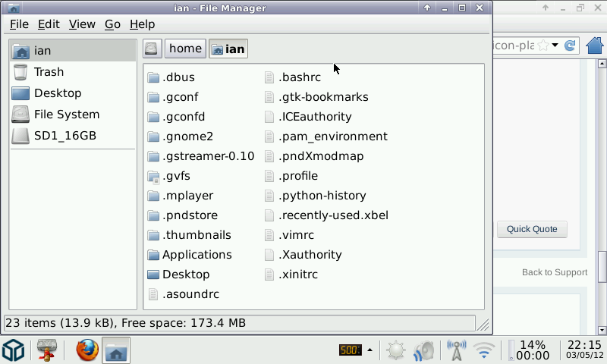Click the reload icon in browser address bar
Viewport: 607px width, 364px height.
pos(571,45)
